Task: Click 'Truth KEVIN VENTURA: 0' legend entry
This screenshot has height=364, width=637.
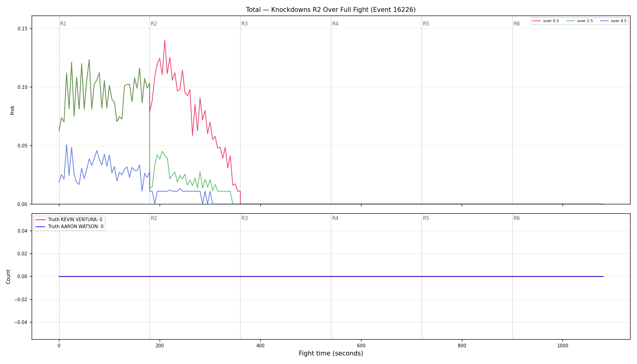Action: [x=69, y=220]
